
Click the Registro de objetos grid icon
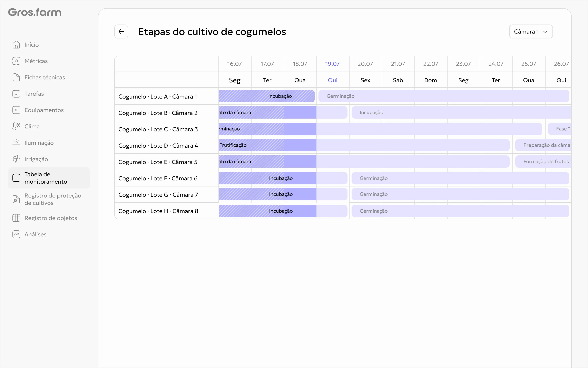[x=16, y=218]
